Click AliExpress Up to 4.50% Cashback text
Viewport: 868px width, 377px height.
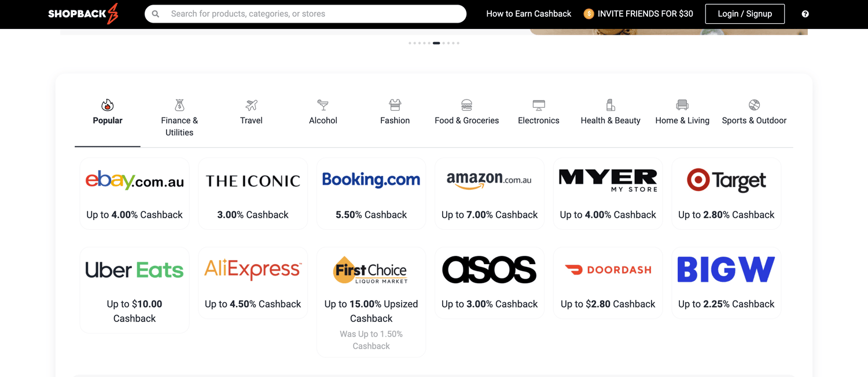click(x=253, y=304)
